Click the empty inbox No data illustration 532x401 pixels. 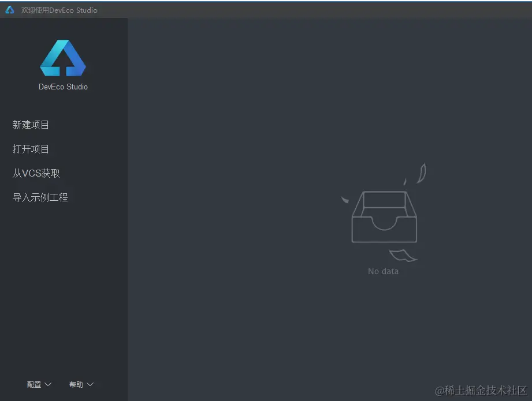tap(384, 213)
